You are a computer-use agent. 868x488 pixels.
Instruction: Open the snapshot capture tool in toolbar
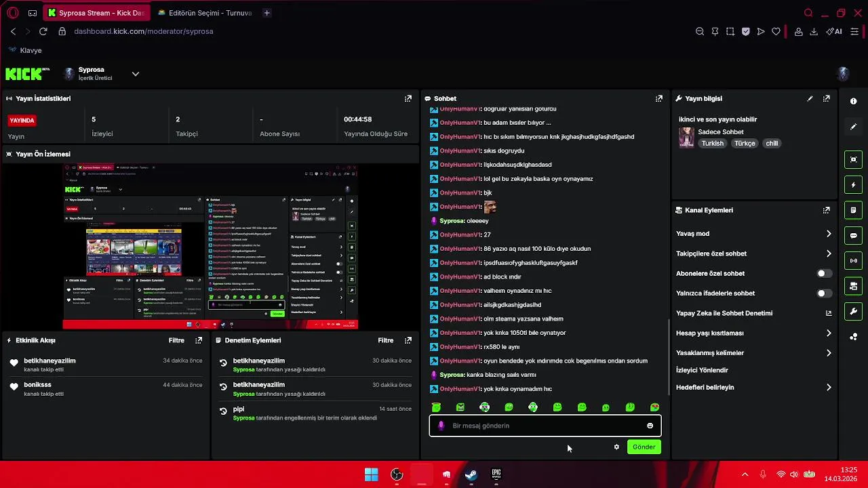click(x=730, y=31)
